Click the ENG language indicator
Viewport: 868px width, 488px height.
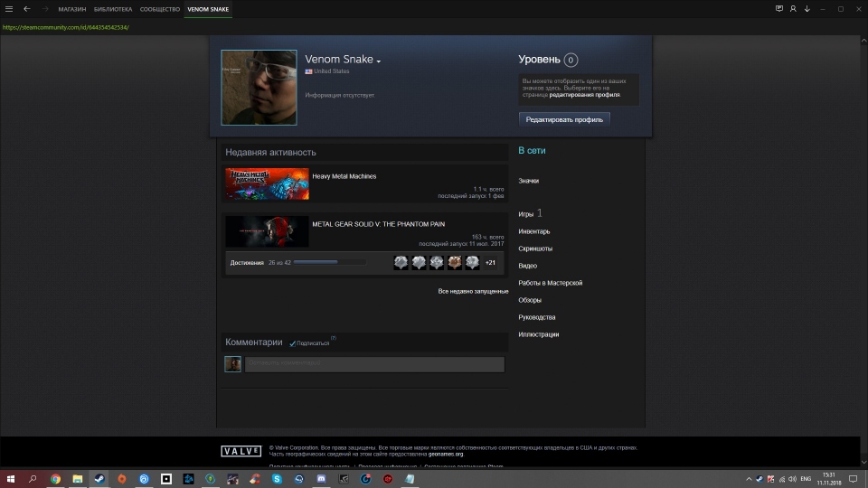pos(806,479)
